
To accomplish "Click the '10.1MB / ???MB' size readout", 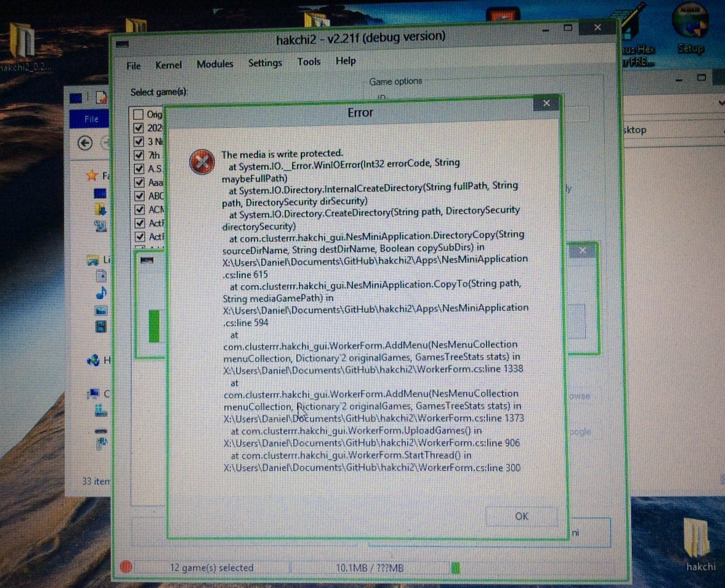I will pyautogui.click(x=369, y=568).
